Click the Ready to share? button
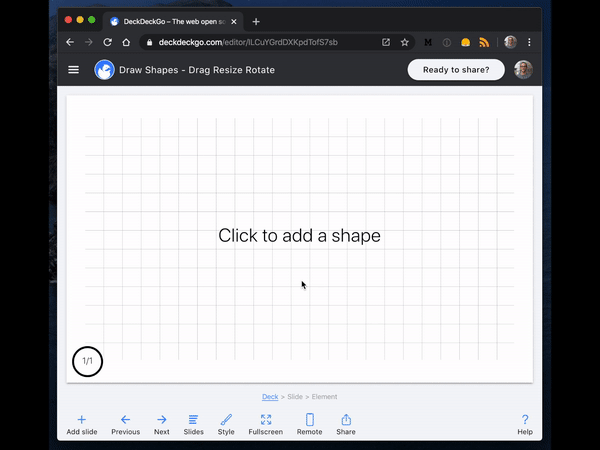The width and height of the screenshot is (600, 450). pyautogui.click(x=456, y=70)
